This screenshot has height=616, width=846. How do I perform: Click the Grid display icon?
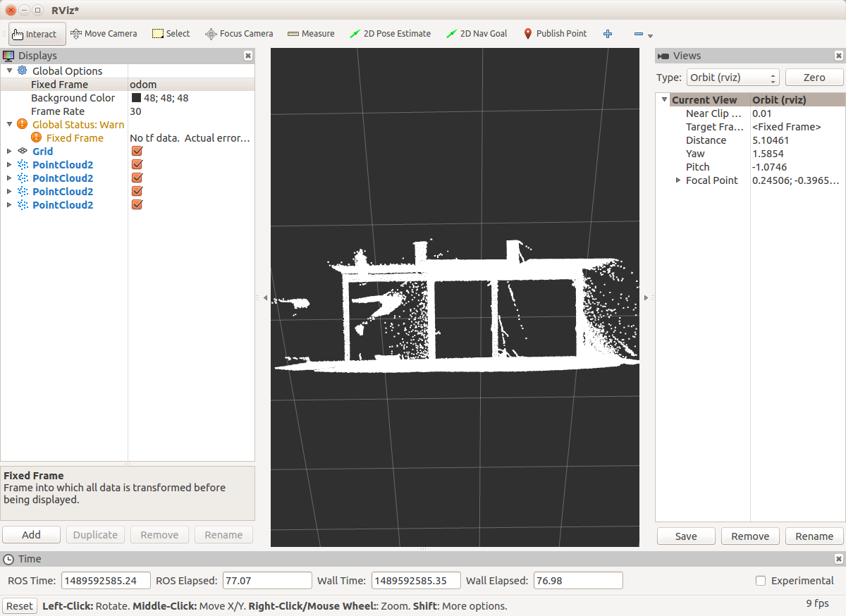[x=23, y=151]
